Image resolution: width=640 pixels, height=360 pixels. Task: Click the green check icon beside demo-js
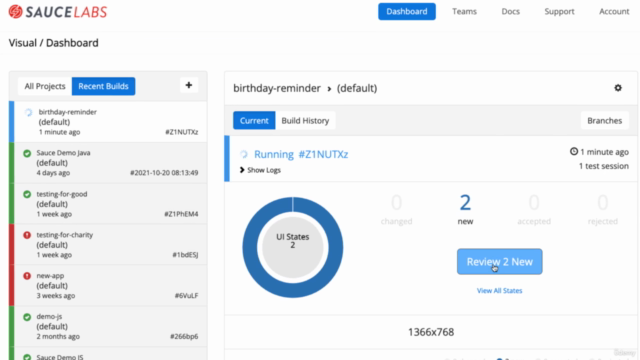point(27,317)
